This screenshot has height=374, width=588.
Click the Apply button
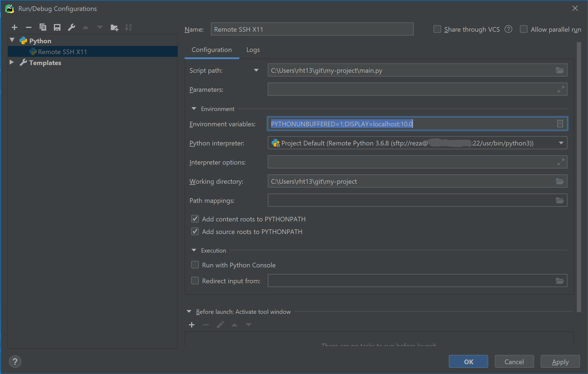tap(560, 362)
